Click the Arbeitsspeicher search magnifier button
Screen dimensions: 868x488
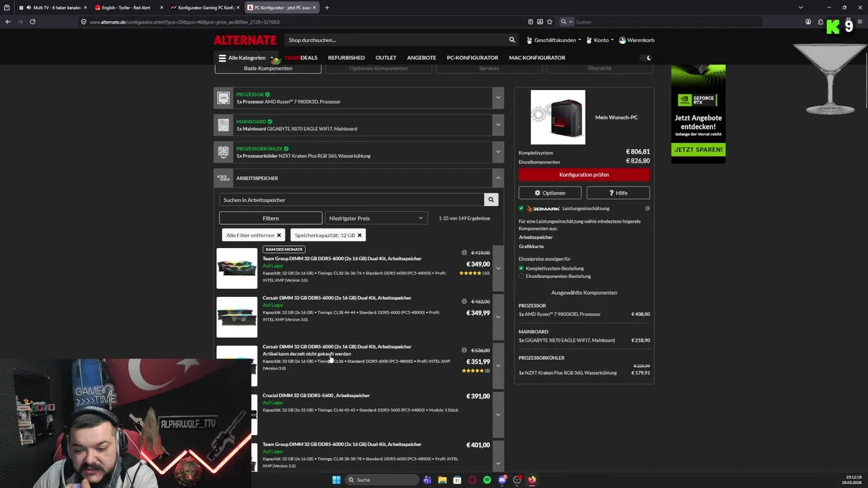click(x=491, y=200)
